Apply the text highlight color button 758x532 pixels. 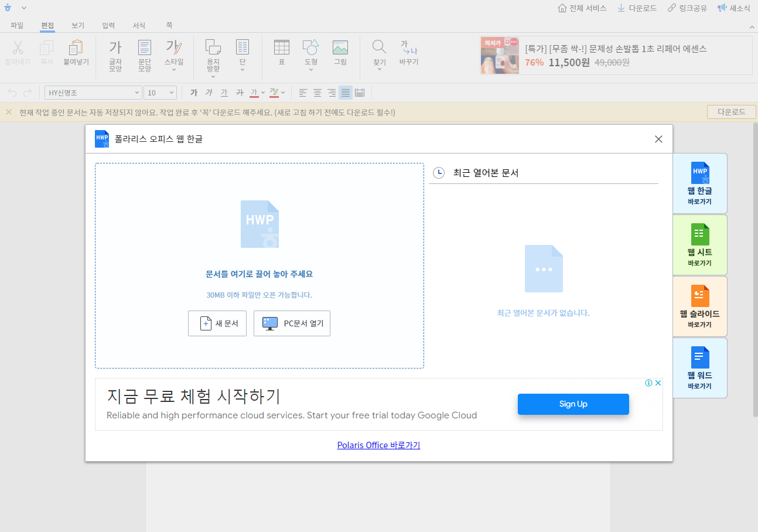274,93
